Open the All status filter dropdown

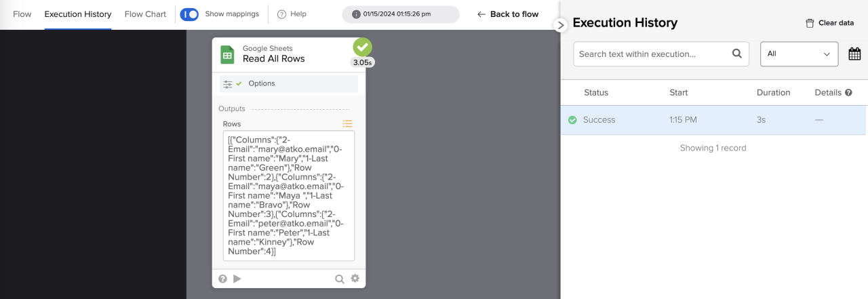pyautogui.click(x=800, y=54)
